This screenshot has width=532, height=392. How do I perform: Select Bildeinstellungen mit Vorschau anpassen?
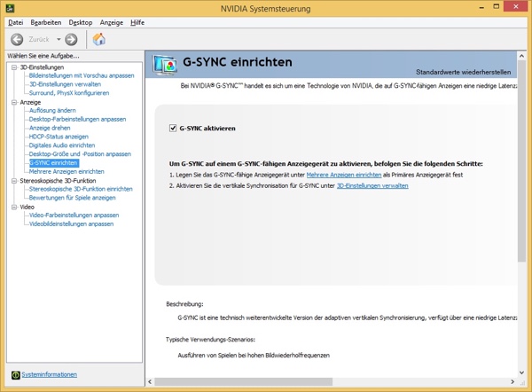click(x=82, y=75)
